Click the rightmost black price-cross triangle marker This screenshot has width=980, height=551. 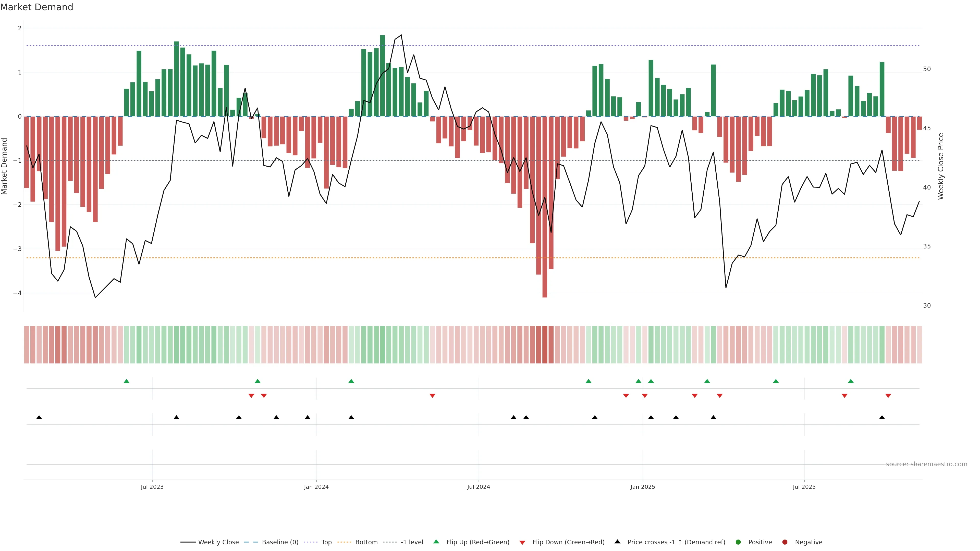(x=882, y=418)
